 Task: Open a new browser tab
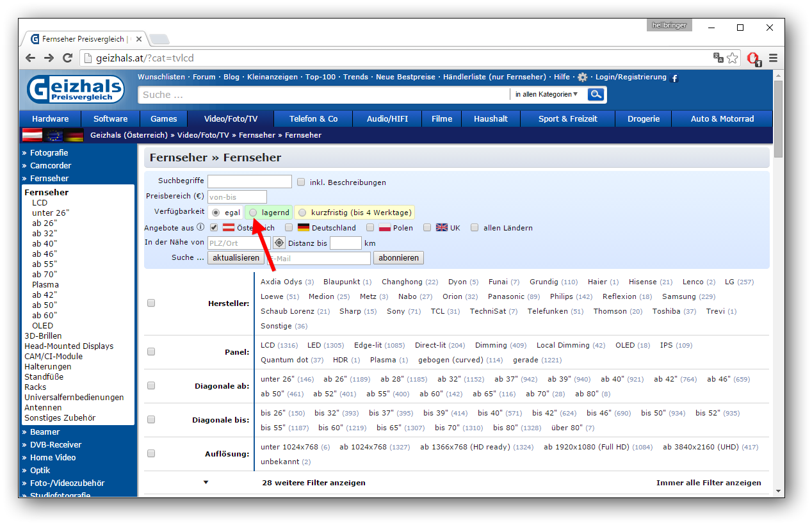click(x=159, y=39)
